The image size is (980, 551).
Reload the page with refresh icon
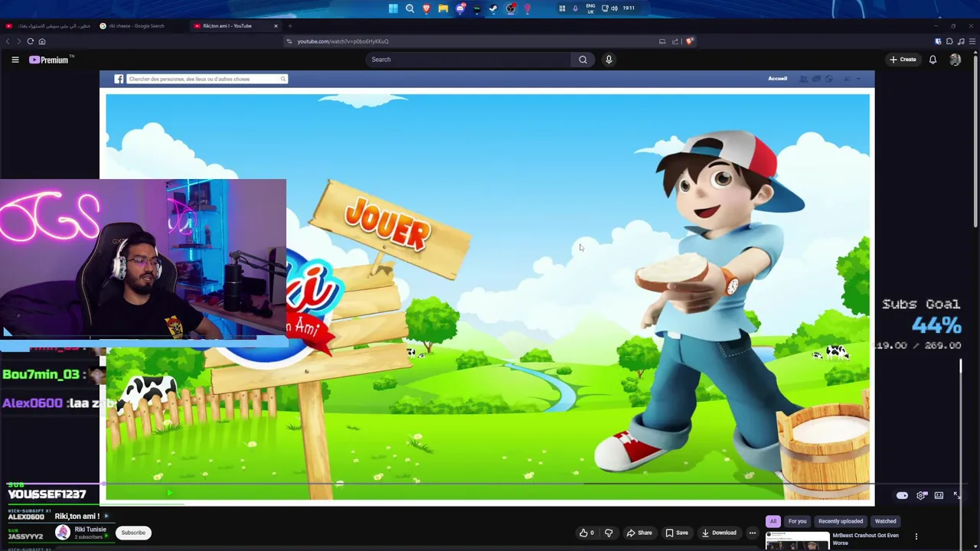coord(31,41)
